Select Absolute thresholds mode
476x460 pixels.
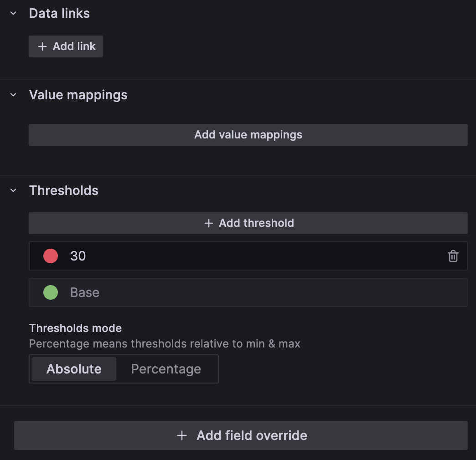pos(74,369)
